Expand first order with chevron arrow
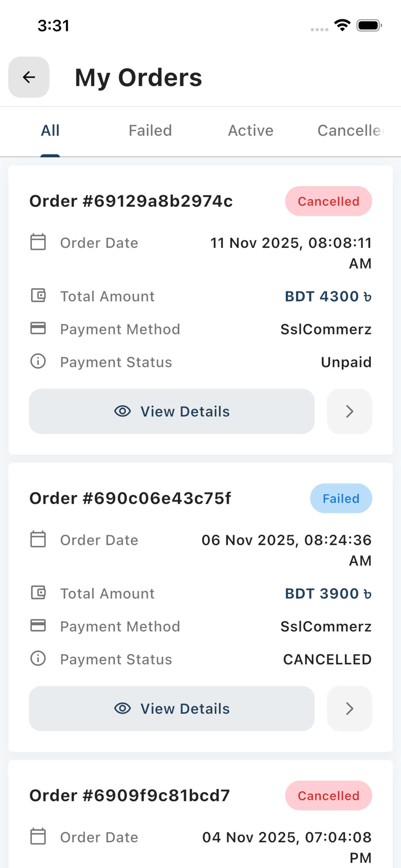The width and height of the screenshot is (401, 868). 349,411
